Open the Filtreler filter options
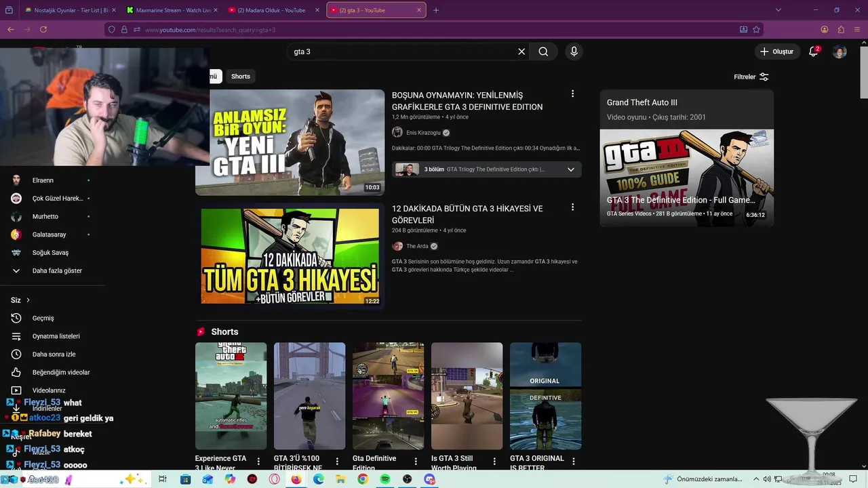868x488 pixels. point(751,77)
